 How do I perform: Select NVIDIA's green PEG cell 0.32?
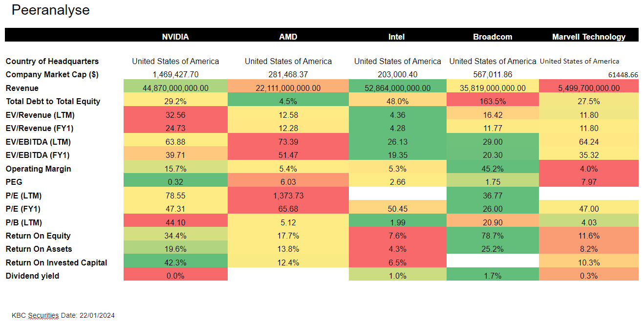175,182
